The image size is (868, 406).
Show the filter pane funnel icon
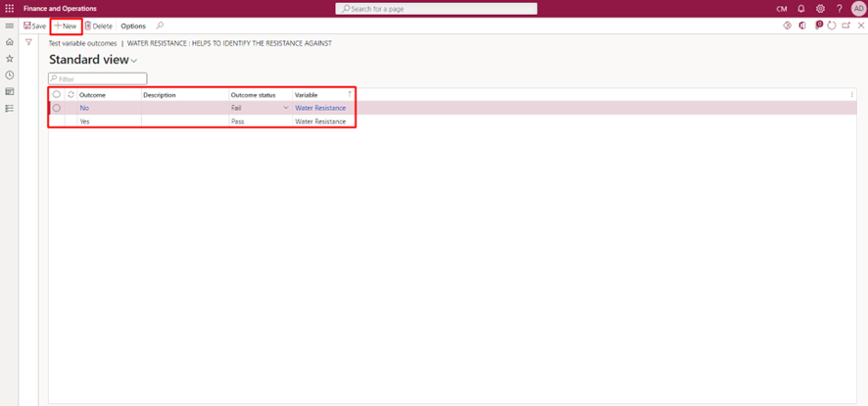click(x=28, y=42)
